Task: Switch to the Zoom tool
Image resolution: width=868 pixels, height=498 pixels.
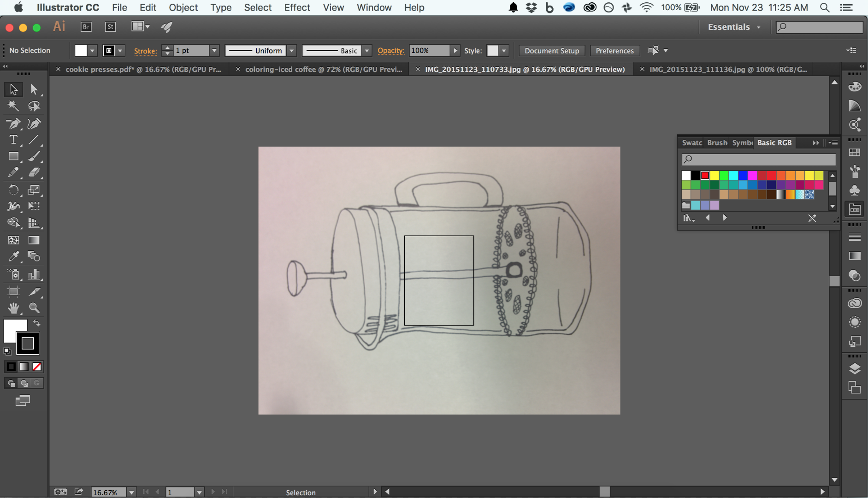Action: [x=34, y=308]
